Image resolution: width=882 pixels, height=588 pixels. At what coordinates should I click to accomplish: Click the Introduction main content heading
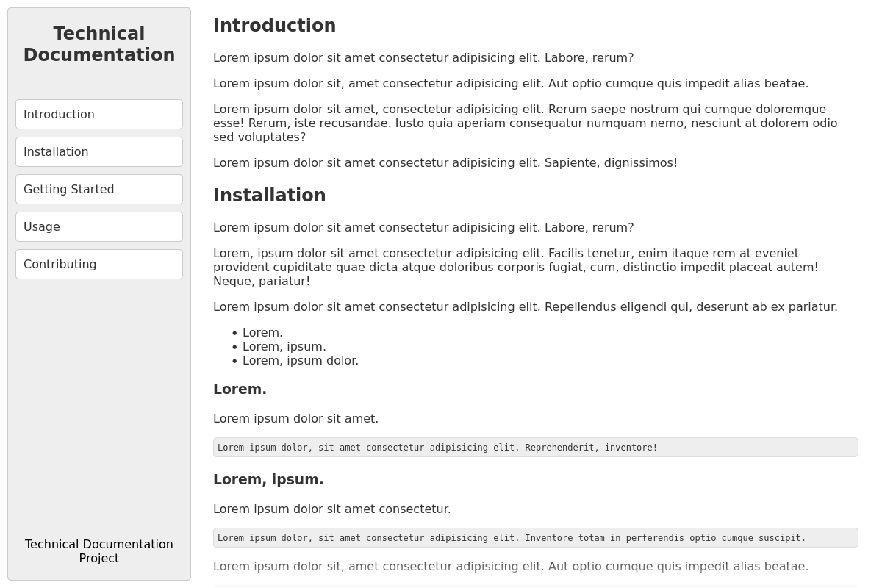[274, 26]
